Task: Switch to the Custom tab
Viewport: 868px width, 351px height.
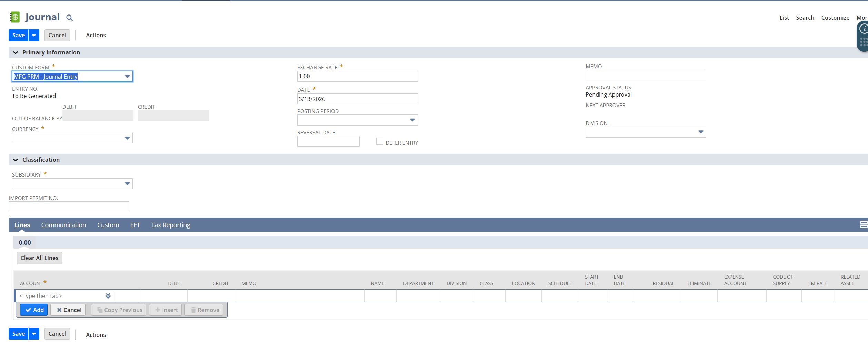Action: pyautogui.click(x=108, y=225)
